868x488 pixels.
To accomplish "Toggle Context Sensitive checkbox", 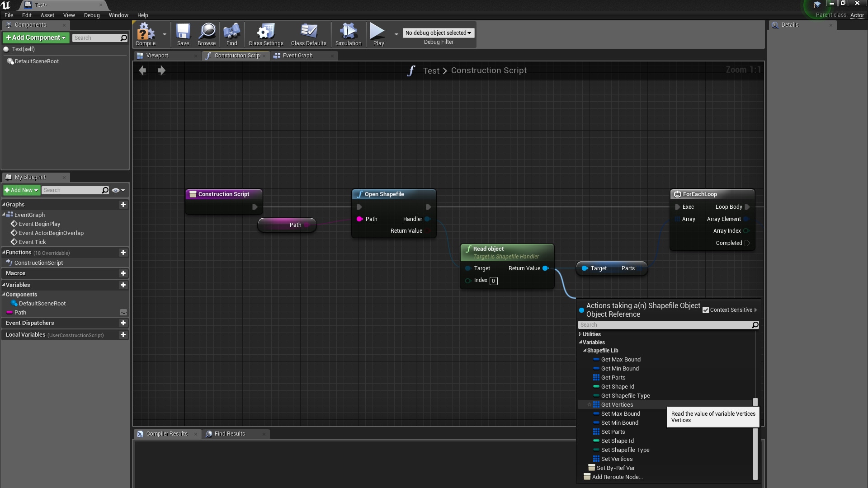I will (706, 310).
